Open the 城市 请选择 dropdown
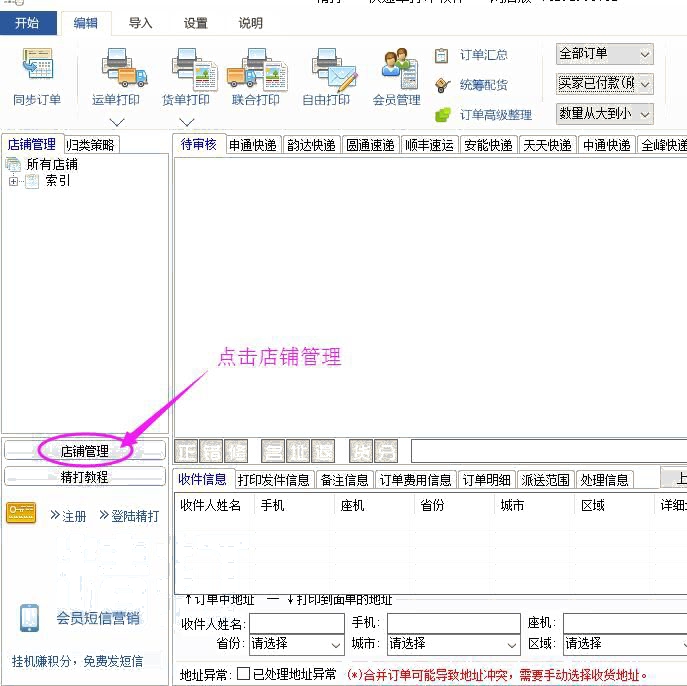Image resolution: width=687 pixels, height=686 pixels. pyautogui.click(x=453, y=644)
